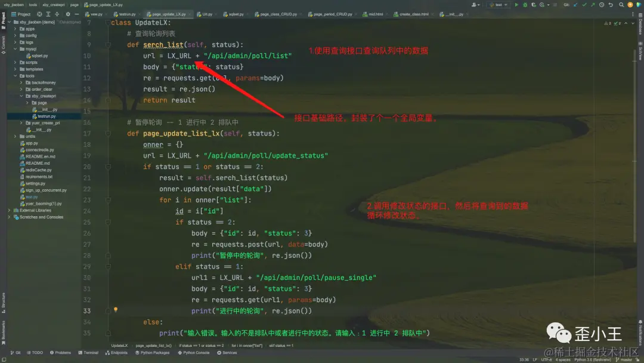644x363 pixels.
Task: Open editor tabs more-options vertical dots
Action: pos(633,14)
